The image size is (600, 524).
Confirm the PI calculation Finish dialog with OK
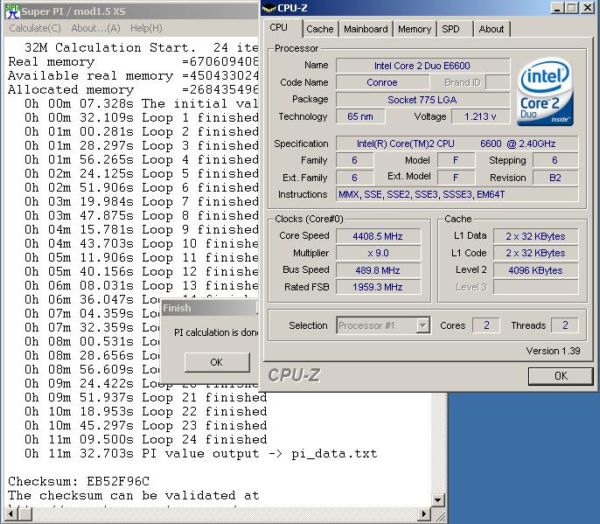click(217, 362)
